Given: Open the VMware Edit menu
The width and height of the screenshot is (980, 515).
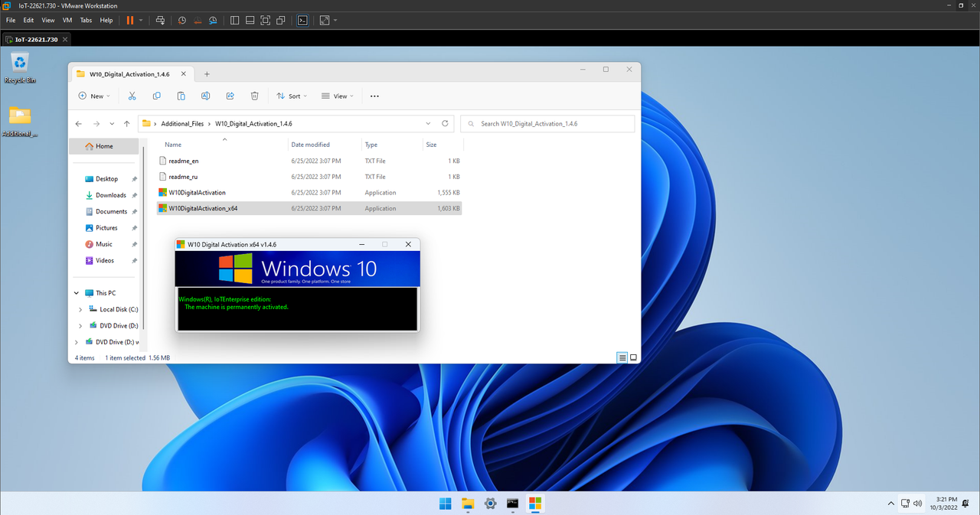Looking at the screenshot, I should pos(28,20).
